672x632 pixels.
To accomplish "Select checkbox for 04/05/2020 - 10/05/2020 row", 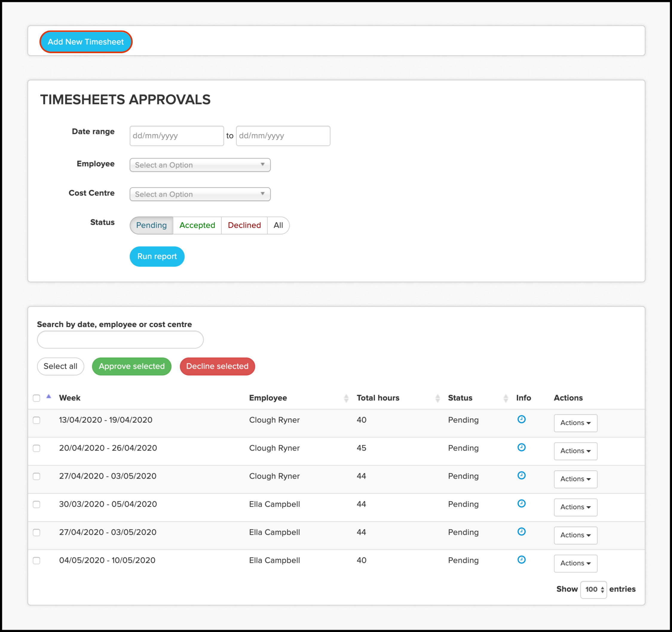I will click(x=36, y=560).
